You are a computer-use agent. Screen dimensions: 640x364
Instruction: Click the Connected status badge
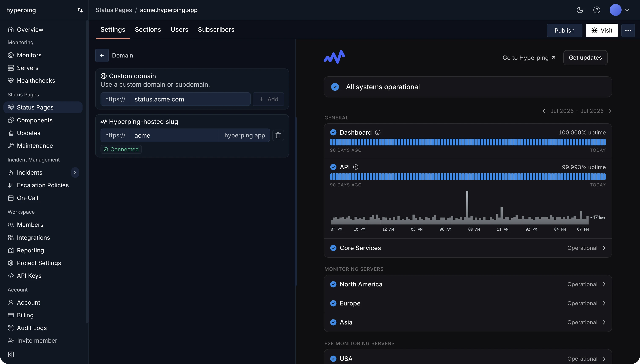tap(121, 149)
